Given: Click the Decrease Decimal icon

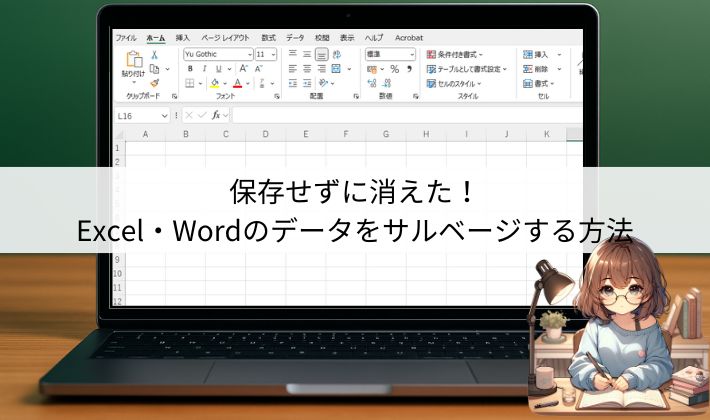Looking at the screenshot, I should point(387,83).
